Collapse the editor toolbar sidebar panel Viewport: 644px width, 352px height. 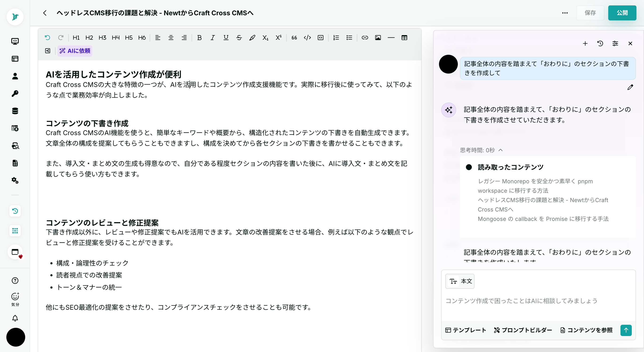click(x=48, y=51)
